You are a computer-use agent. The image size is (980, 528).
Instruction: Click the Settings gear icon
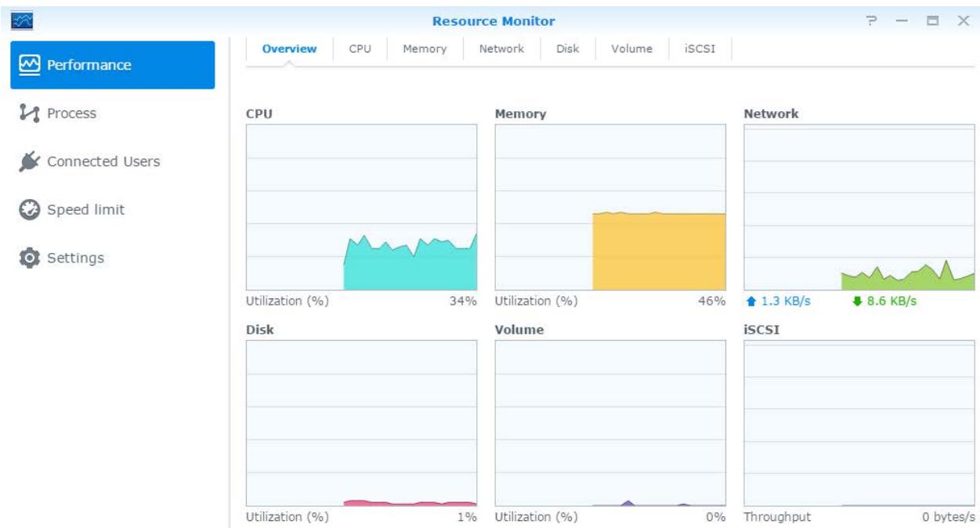tap(29, 258)
